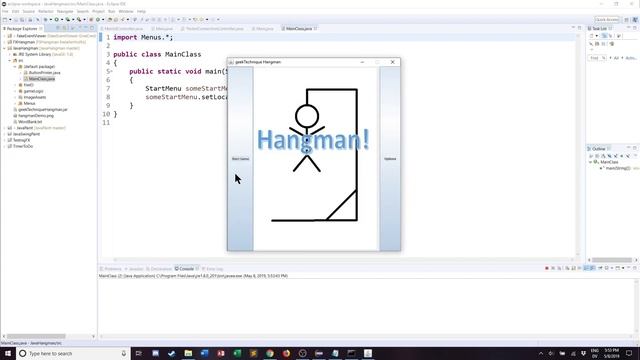640x360 pixels.
Task: Click the Save toolbar icon
Action: pos(16,20)
